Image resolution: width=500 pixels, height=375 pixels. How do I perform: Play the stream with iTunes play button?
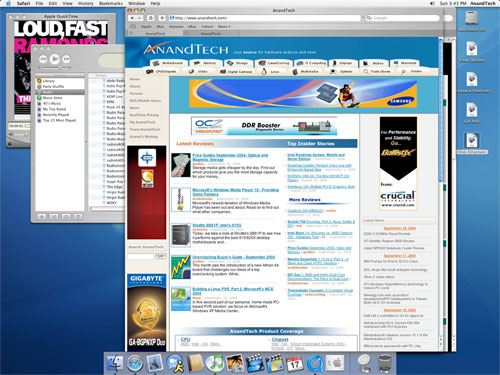coord(55,59)
